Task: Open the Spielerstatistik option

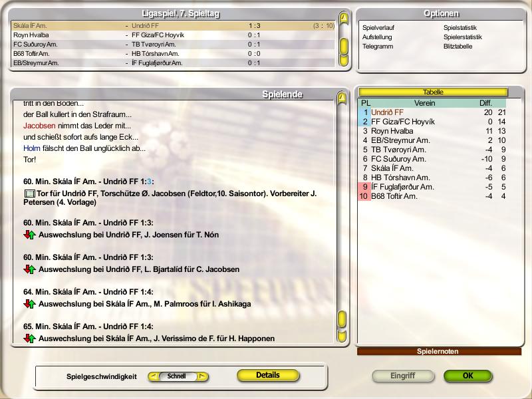Action: [x=463, y=37]
